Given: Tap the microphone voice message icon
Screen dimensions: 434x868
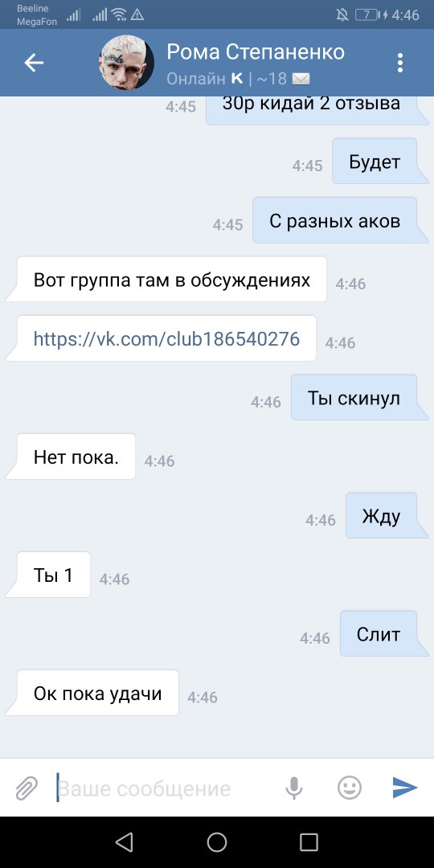Looking at the screenshot, I should 294,788.
